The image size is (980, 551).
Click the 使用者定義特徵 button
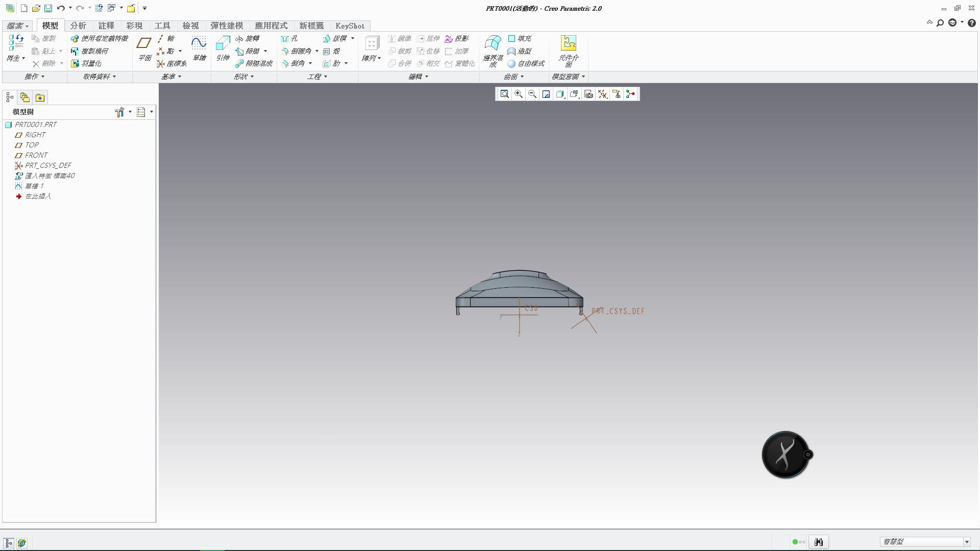pyautogui.click(x=100, y=39)
